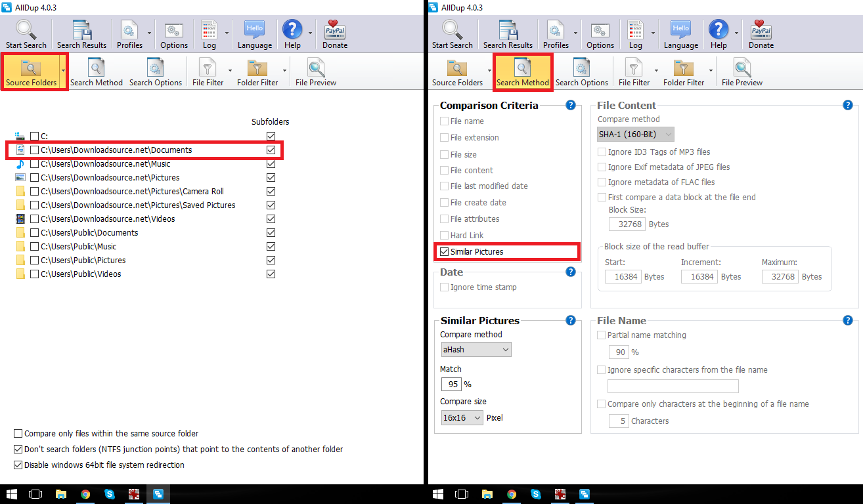The image size is (863, 504).
Task: Open Source Folders in right window
Action: [x=458, y=72]
